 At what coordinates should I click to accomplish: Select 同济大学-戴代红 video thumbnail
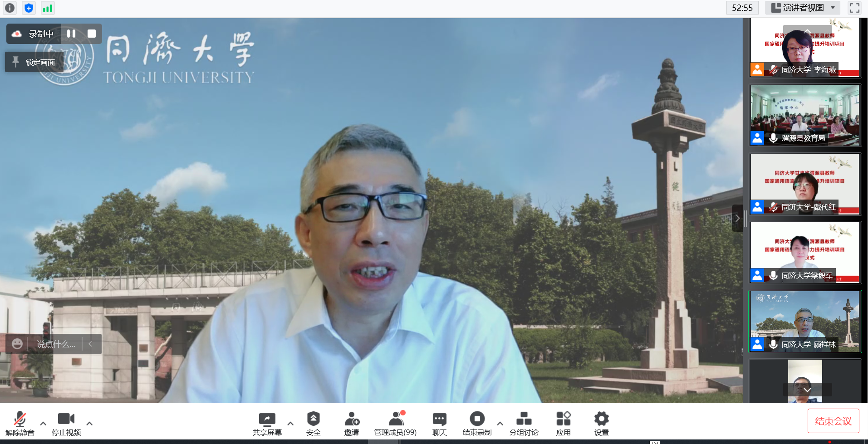(x=805, y=184)
